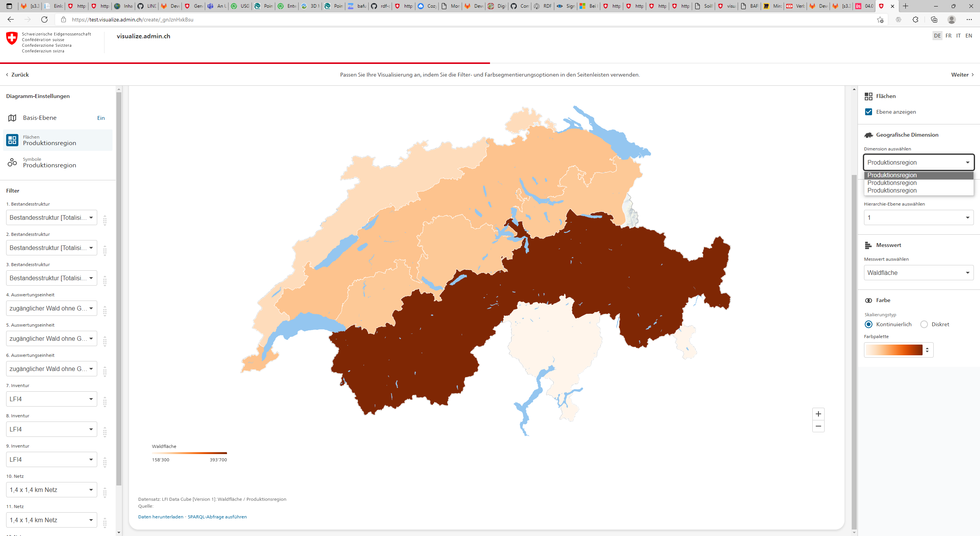Click the Farbe panel icon
Viewport: 980px width, 536px height.
869,300
